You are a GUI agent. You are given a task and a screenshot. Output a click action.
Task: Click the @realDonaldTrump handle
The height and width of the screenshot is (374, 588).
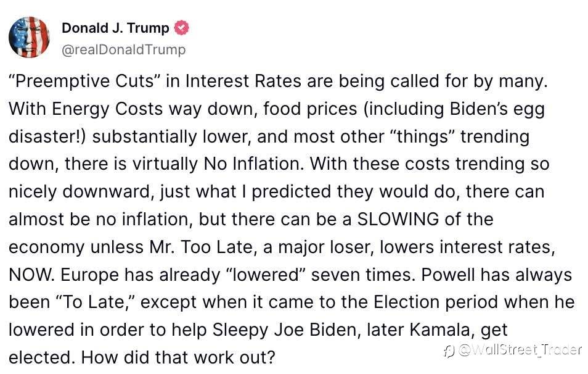pos(123,49)
